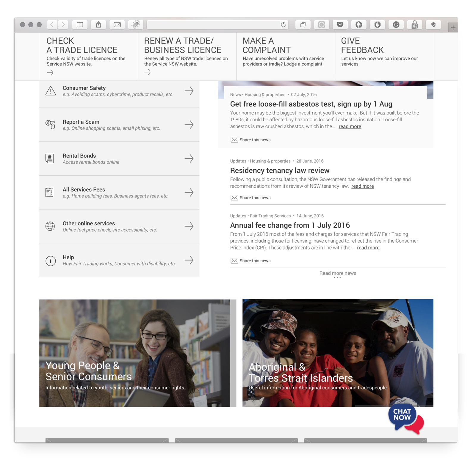The image size is (476, 458).
Task: Go forward with the Safari forward arrow
Action: pyautogui.click(x=63, y=24)
